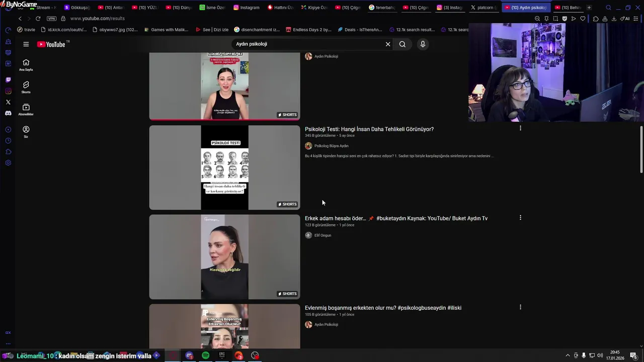Switch to the (10) Antar YouTube tab
This screenshot has width=644, height=362.
click(111, 8)
